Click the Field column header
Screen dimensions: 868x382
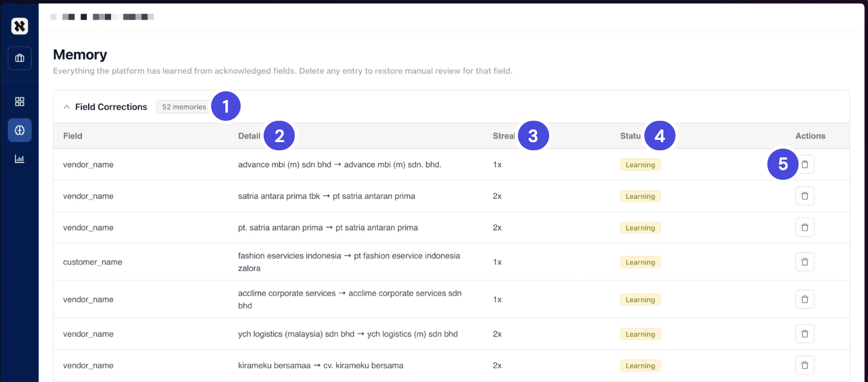(x=73, y=136)
